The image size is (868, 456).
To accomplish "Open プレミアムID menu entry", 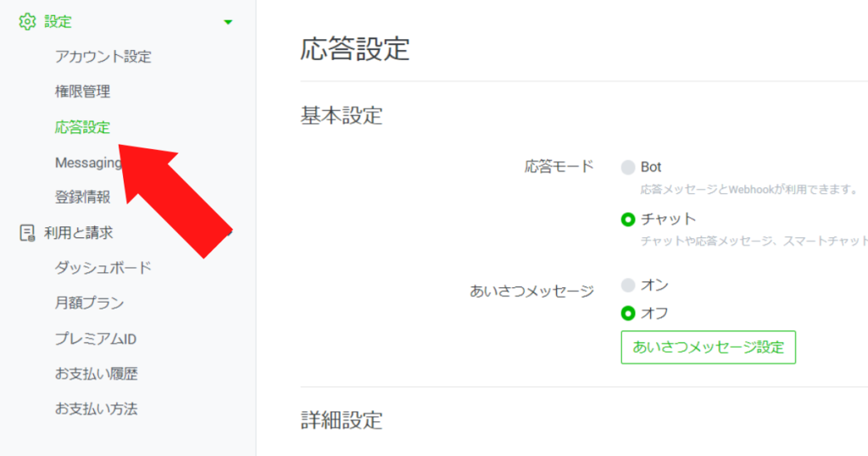I will click(x=95, y=339).
